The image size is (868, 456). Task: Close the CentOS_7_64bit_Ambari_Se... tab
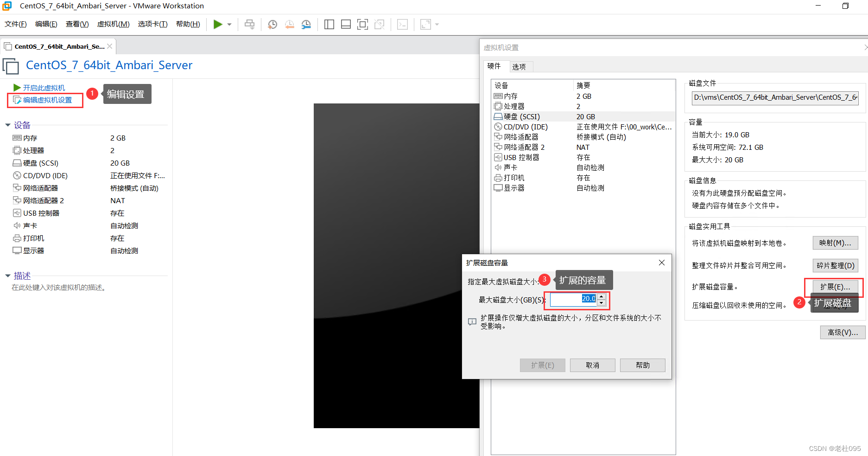coord(110,46)
